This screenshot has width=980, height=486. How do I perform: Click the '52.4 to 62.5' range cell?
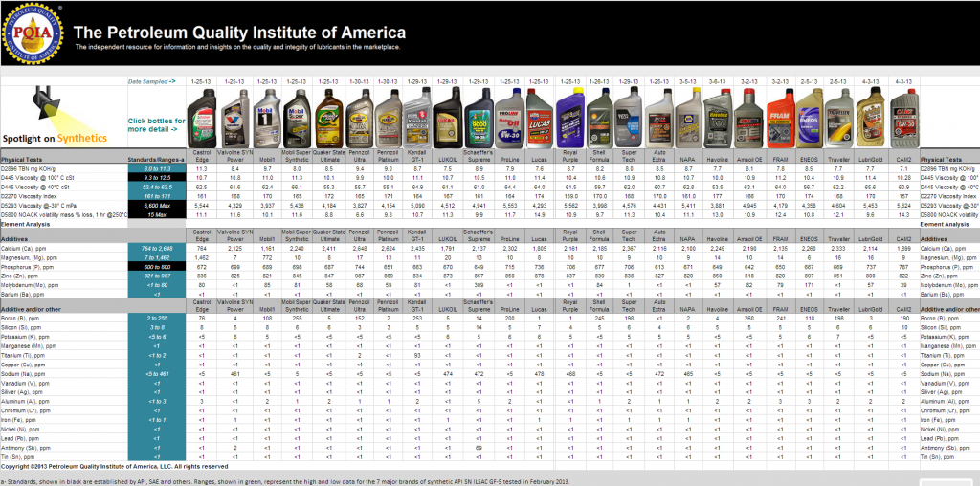(x=157, y=187)
